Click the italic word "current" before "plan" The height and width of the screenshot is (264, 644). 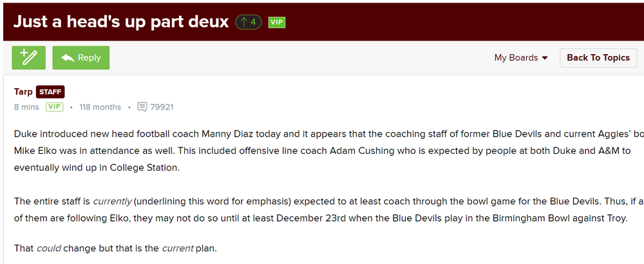click(178, 247)
